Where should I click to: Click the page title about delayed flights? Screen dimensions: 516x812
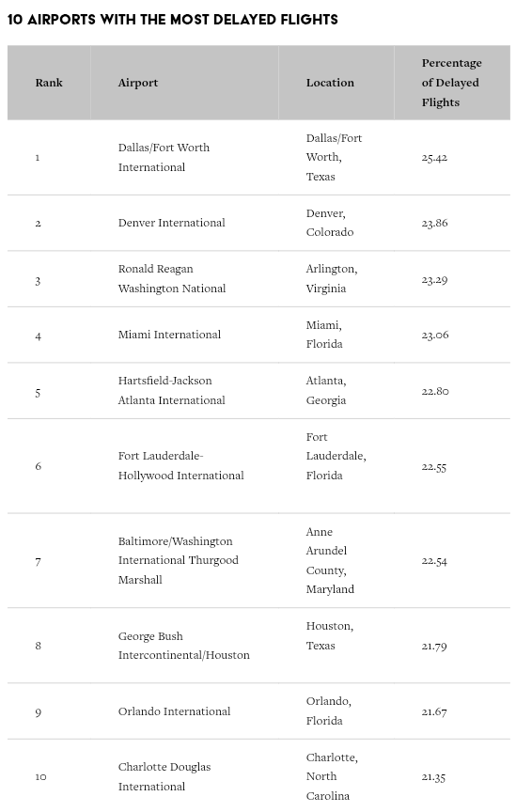[x=173, y=20]
